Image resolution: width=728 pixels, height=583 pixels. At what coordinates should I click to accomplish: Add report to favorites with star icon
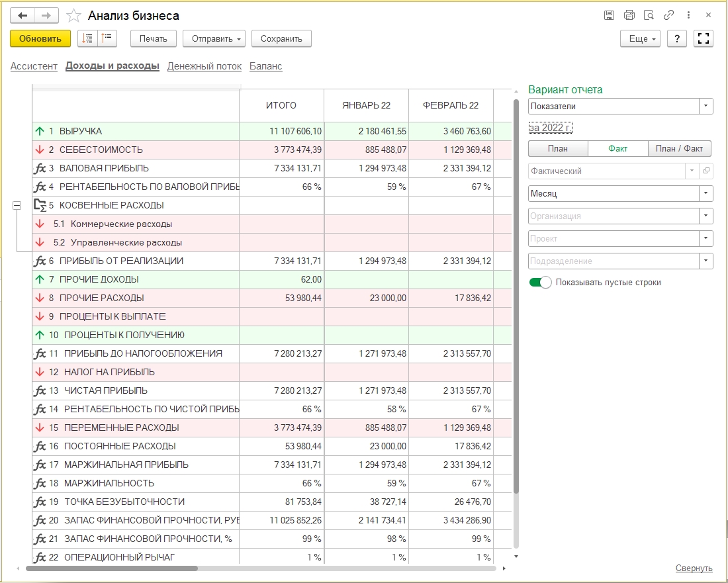pyautogui.click(x=73, y=16)
